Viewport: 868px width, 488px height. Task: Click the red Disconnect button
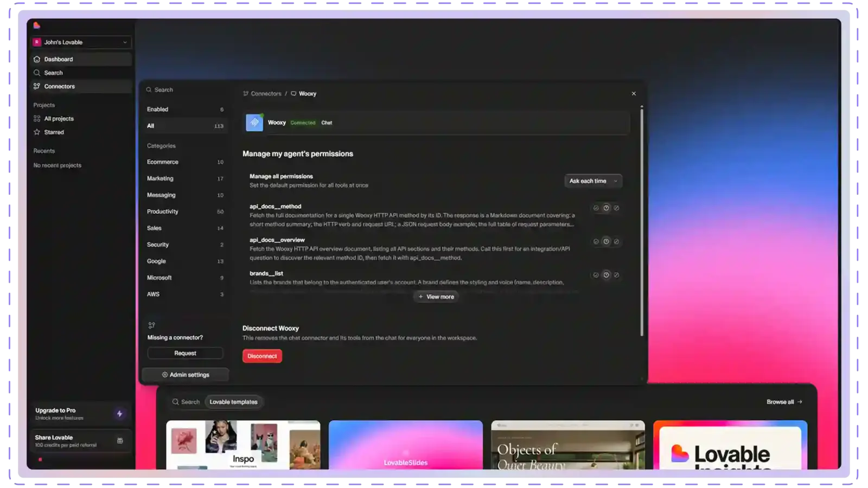(262, 356)
